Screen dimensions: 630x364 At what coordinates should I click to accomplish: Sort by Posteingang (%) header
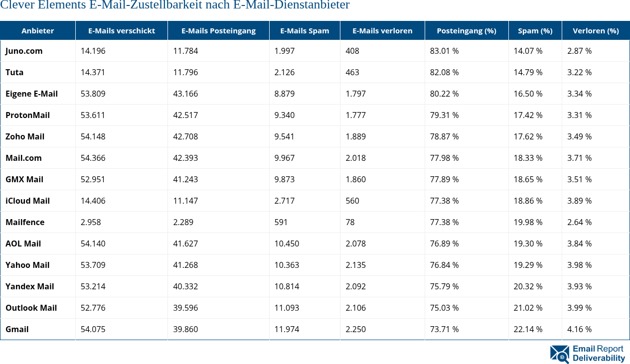(467, 31)
